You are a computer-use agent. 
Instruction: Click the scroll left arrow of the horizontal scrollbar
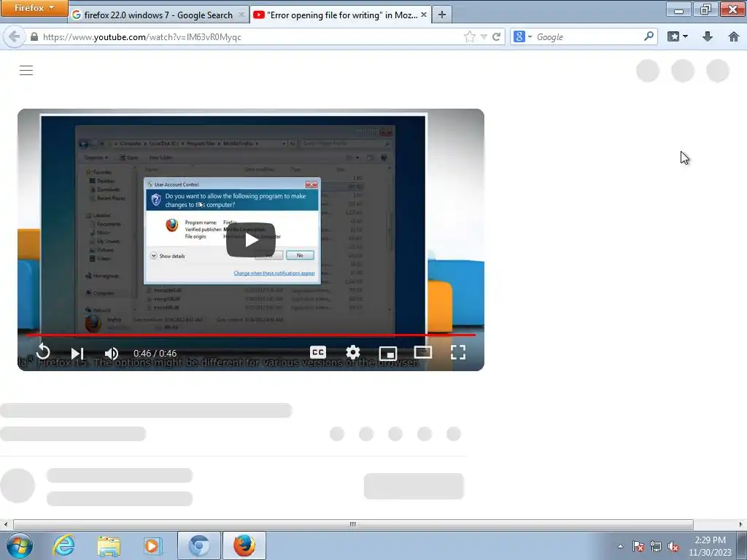5,524
